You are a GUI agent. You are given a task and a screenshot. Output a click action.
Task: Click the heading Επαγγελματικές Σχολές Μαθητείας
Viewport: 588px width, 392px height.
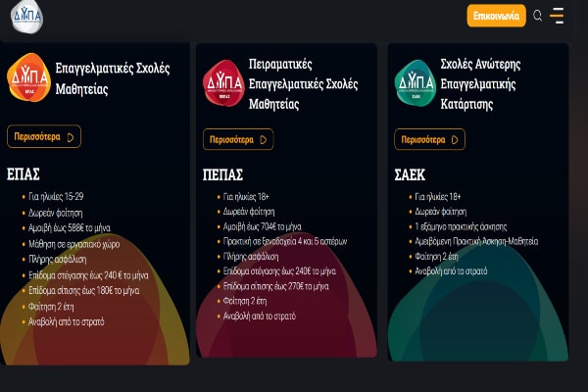pyautogui.click(x=113, y=78)
